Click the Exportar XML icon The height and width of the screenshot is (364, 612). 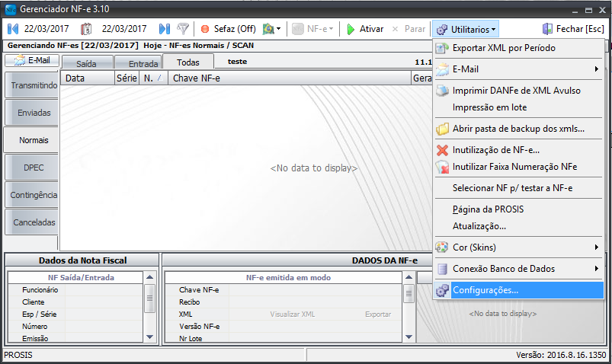[x=442, y=48]
